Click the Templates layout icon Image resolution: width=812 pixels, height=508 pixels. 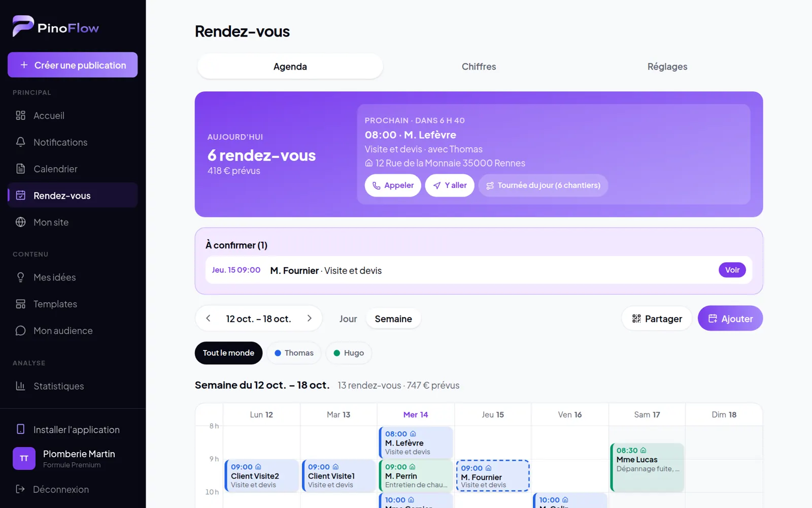coord(20,304)
